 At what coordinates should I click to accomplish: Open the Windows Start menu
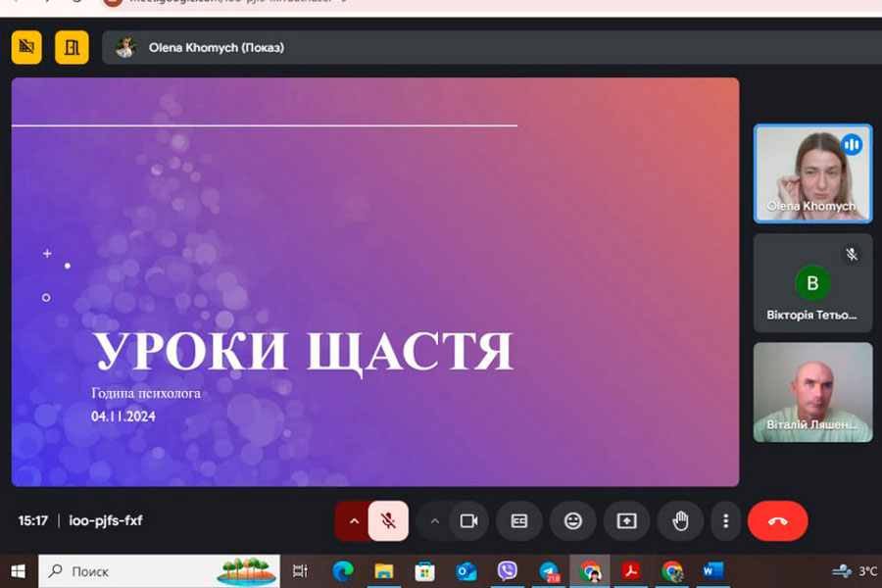[x=18, y=571]
